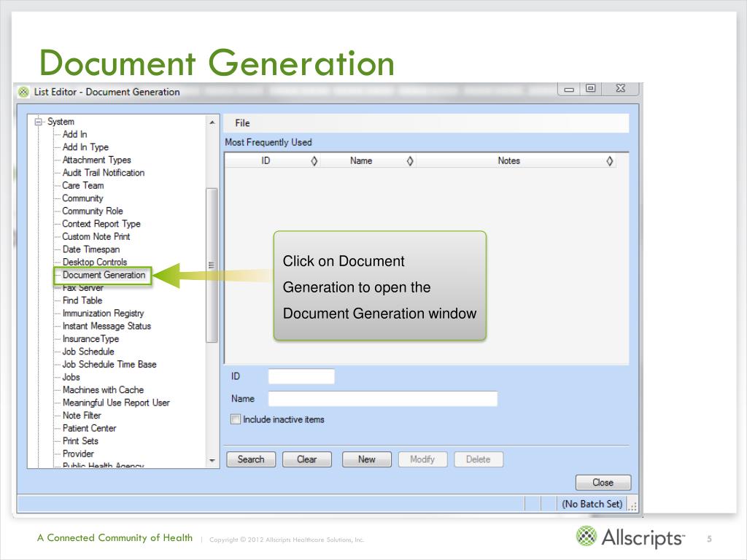Select Instant Message Status item
The image size is (747, 560).
(x=107, y=326)
